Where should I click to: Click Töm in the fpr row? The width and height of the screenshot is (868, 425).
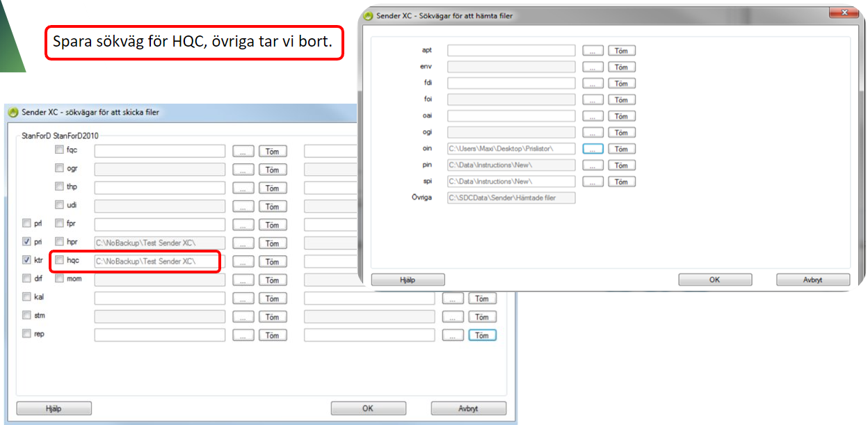pos(273,225)
